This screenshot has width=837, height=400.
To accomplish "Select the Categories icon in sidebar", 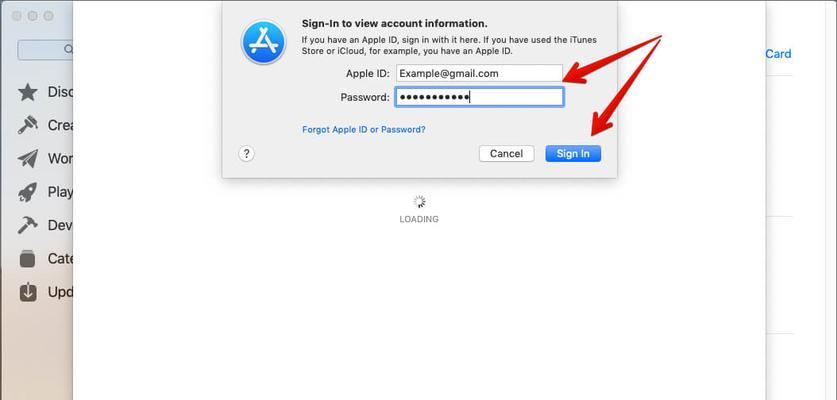I will [x=27, y=258].
